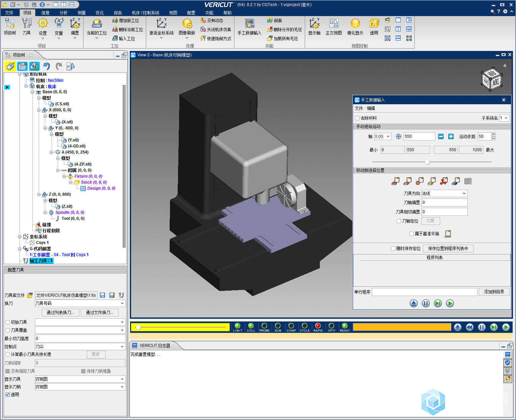The image size is (516, 420).
Task: Enable the 去除材料 checkbox
Action: tap(357, 118)
